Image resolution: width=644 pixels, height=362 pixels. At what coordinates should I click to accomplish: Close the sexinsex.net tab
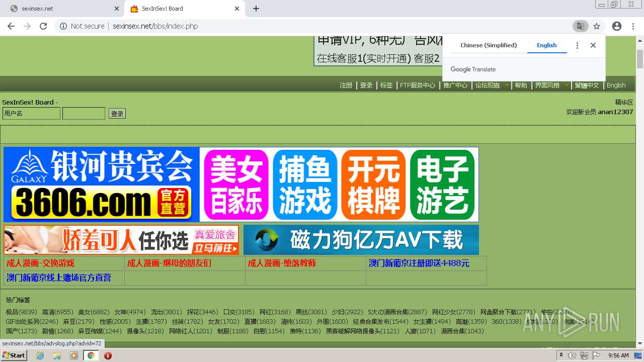click(117, 9)
